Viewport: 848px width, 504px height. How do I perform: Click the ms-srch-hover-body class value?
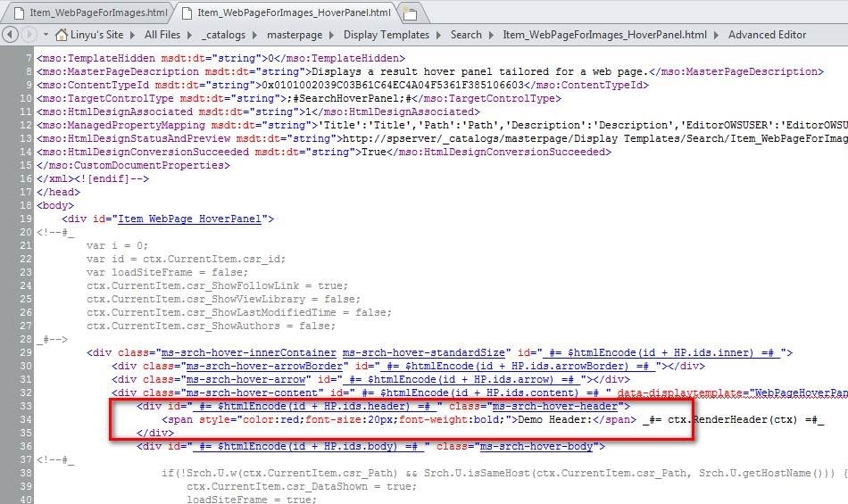536,446
